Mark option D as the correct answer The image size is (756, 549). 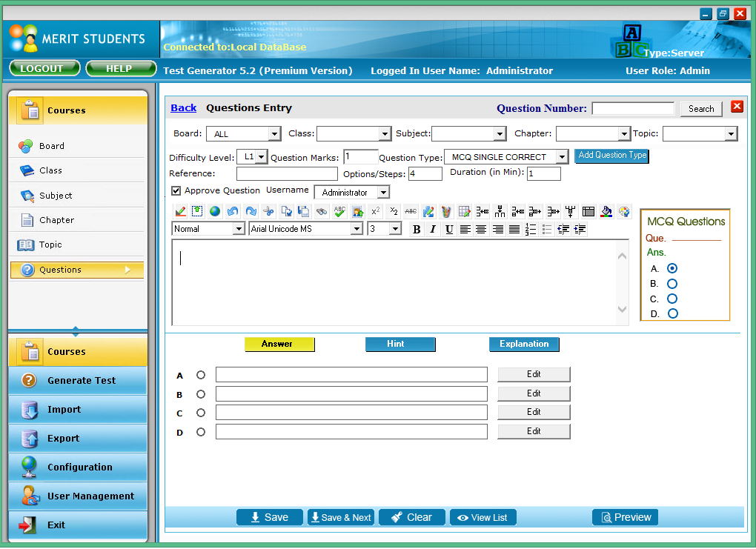(x=201, y=432)
